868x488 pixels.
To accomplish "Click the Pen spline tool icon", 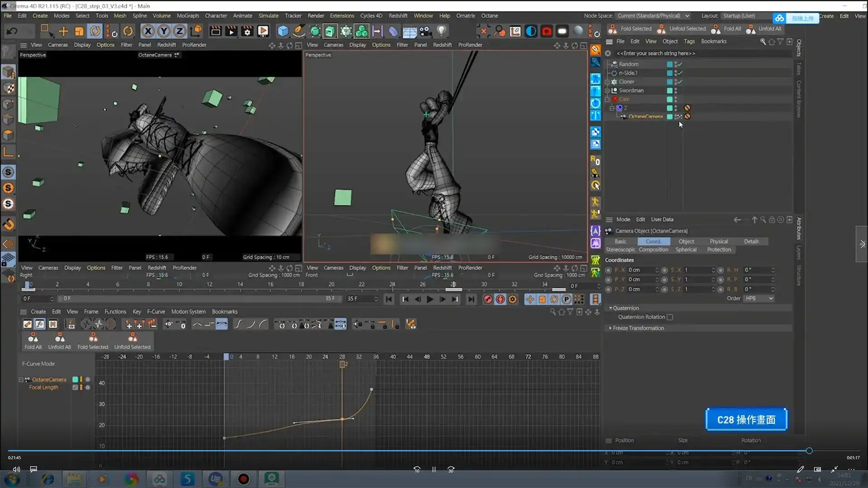I will (x=298, y=31).
